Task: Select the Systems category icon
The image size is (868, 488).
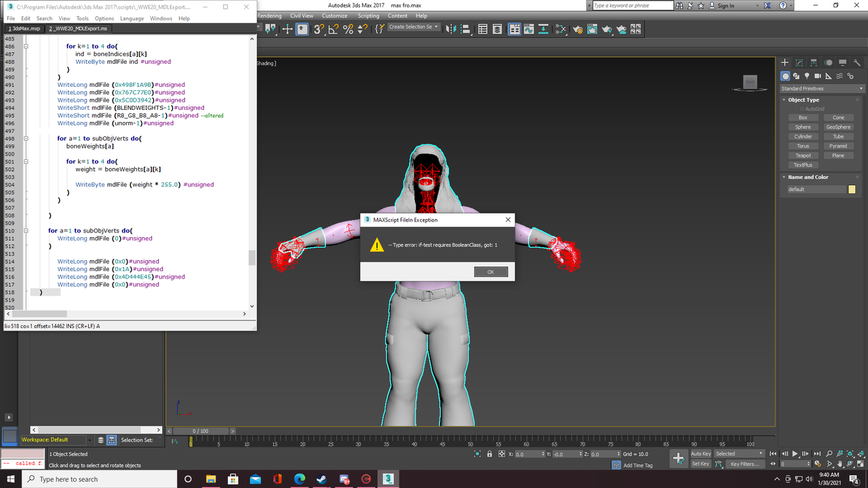Action: pyautogui.click(x=850, y=76)
